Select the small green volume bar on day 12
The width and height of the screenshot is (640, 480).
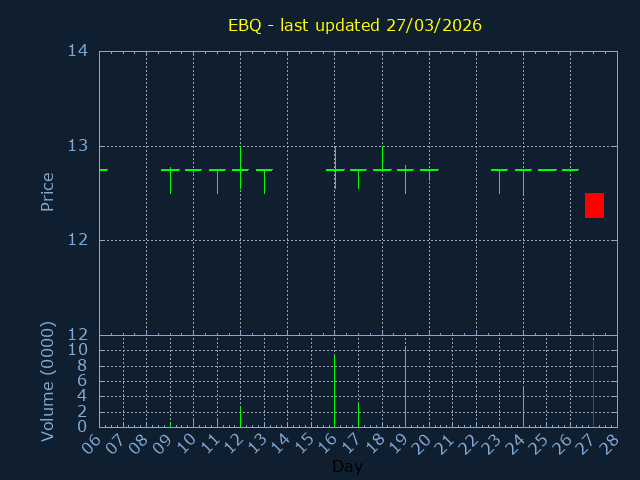240,416
